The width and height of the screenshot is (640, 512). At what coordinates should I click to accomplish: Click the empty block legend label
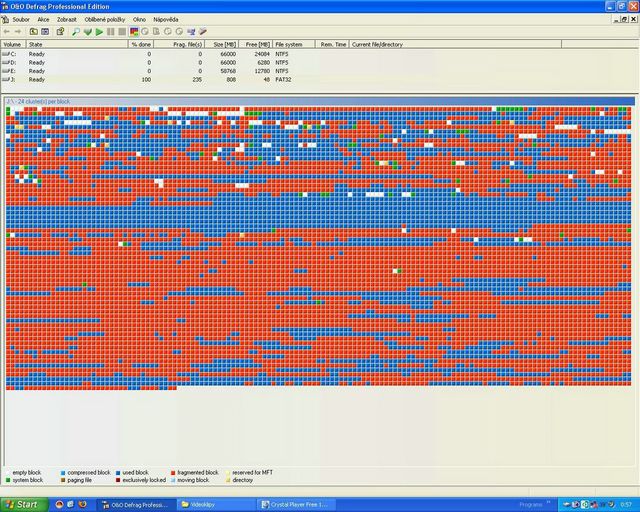click(27, 472)
